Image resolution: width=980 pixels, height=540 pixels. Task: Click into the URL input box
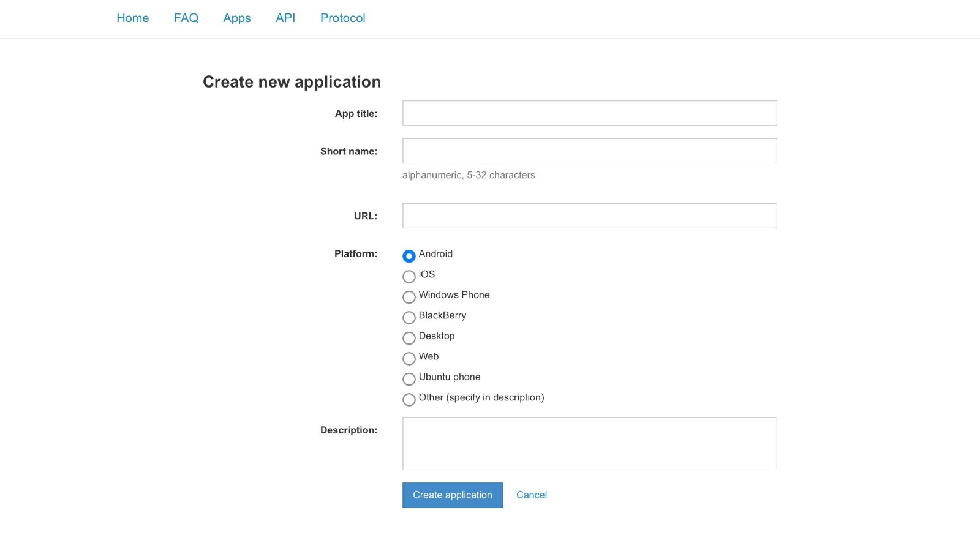pyautogui.click(x=589, y=216)
